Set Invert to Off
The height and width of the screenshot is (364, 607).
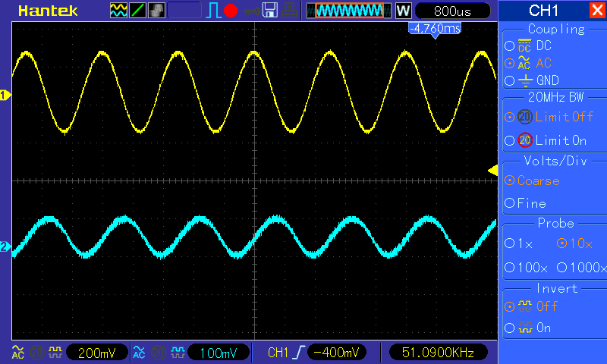509,307
